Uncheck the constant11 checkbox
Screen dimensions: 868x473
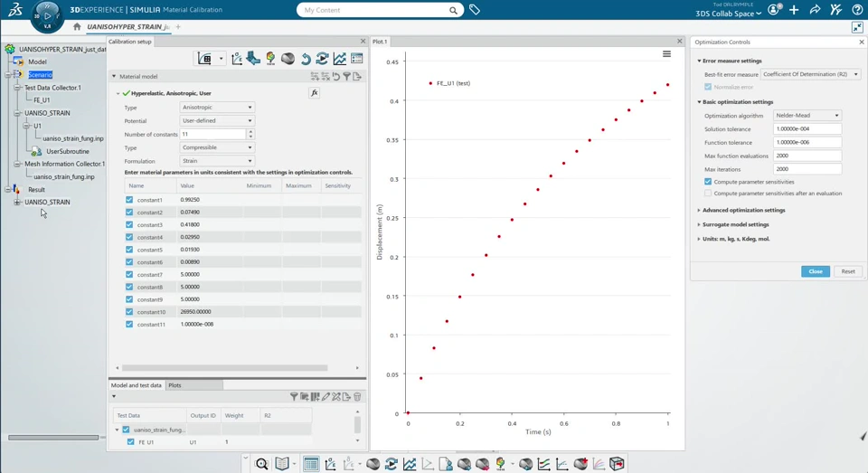coord(129,324)
